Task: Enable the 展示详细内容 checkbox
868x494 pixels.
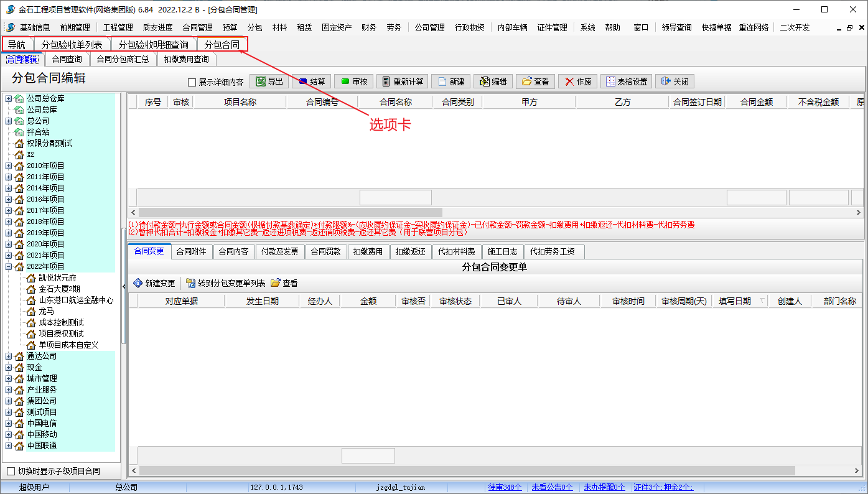Action: tap(192, 82)
